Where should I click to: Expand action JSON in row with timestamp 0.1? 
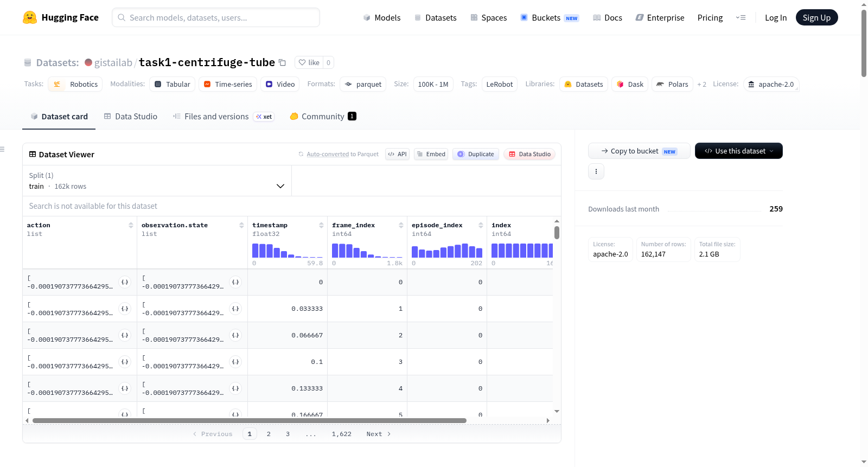pyautogui.click(x=125, y=362)
